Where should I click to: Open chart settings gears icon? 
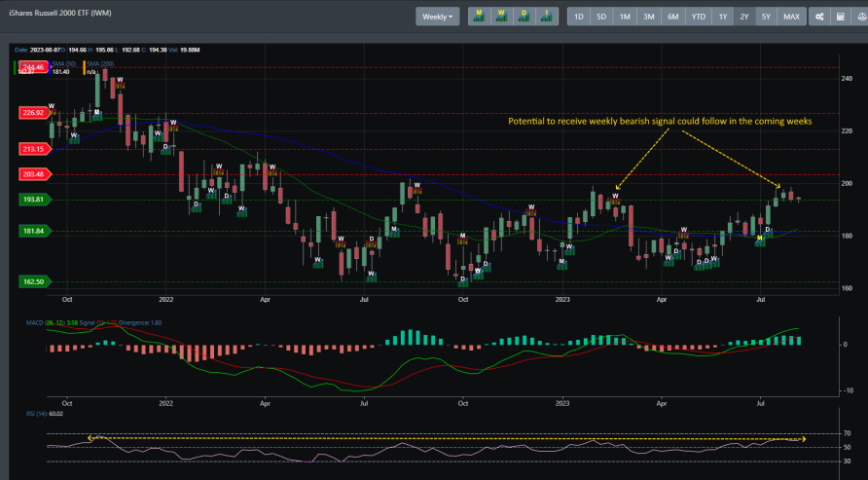819,17
